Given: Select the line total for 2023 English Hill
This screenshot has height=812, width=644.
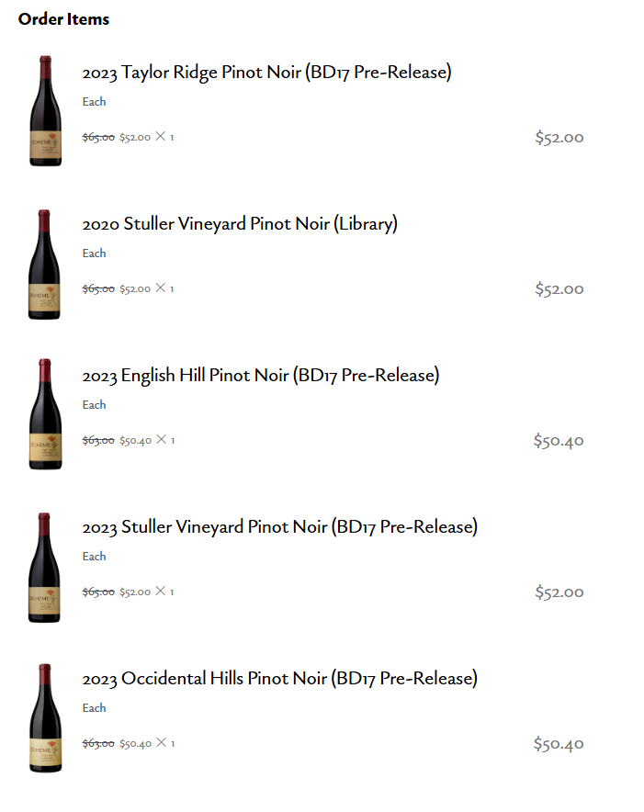Looking at the screenshot, I should click(559, 441).
